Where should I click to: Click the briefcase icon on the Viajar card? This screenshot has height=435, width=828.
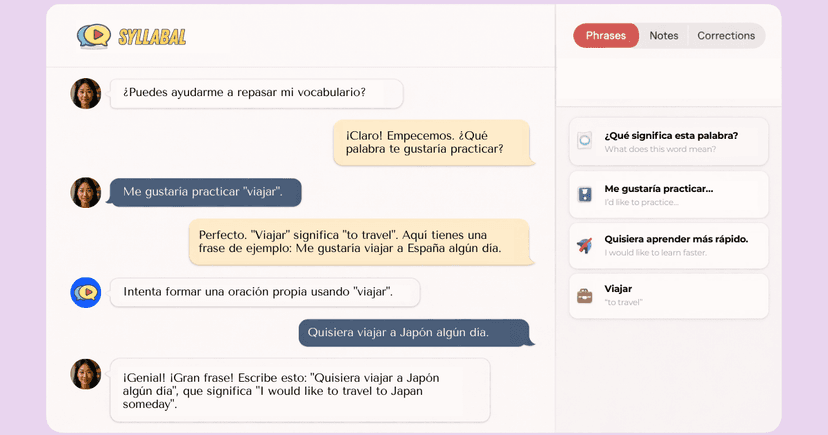pos(585,296)
